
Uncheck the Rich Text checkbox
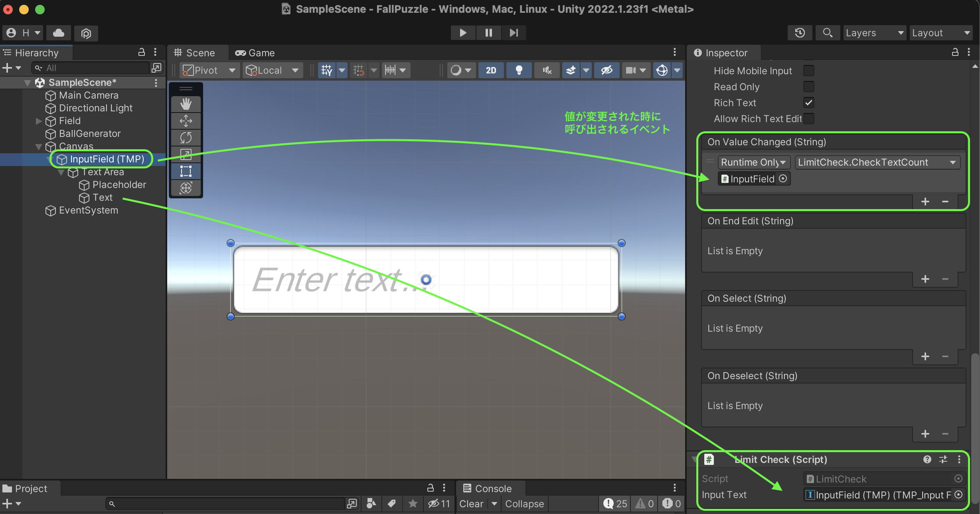pos(809,103)
